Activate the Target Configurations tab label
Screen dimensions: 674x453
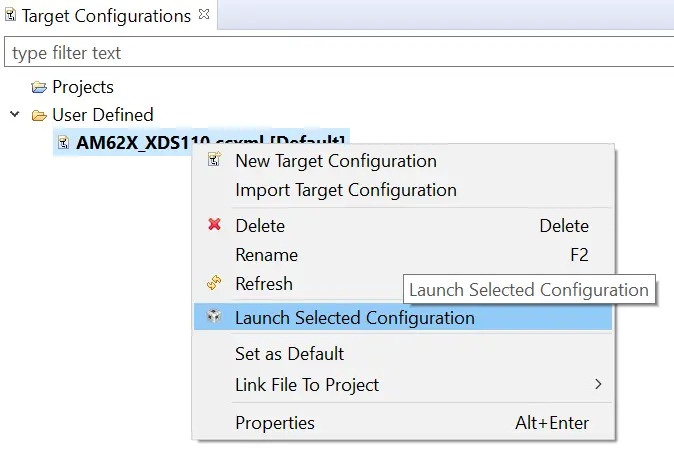[x=106, y=16]
